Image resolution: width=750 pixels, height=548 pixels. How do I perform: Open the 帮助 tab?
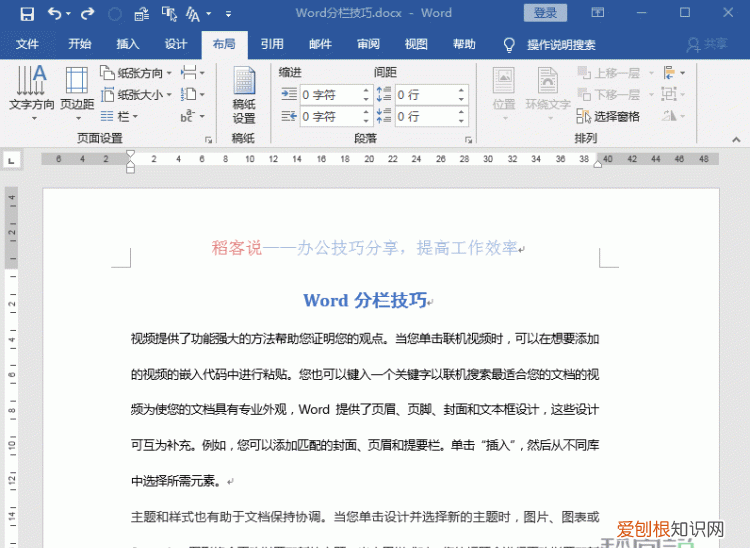point(464,44)
